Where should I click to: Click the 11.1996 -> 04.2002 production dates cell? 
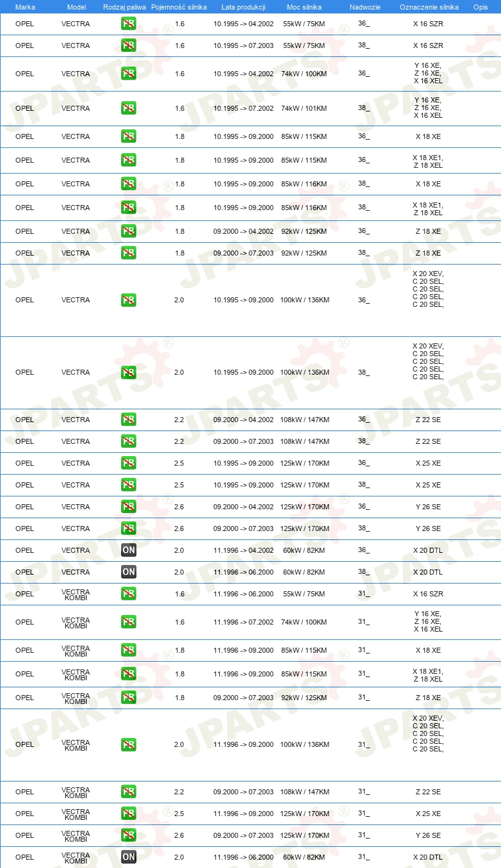[243, 550]
